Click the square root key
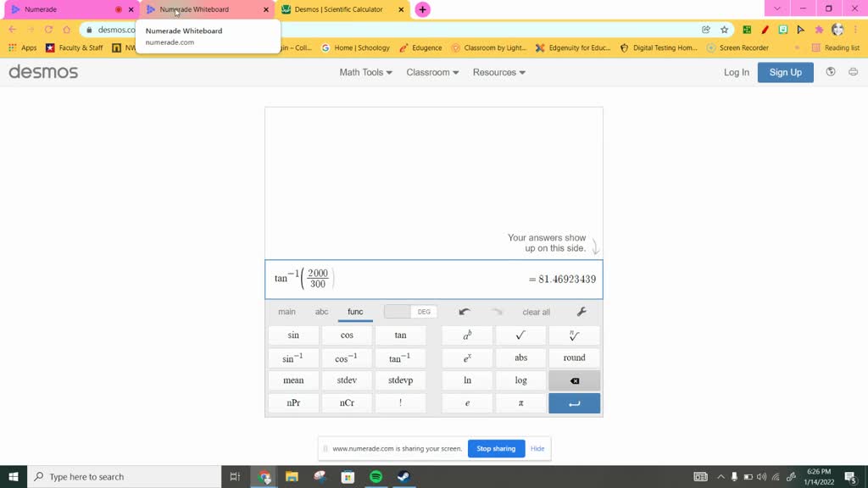Viewport: 868px width, 488px height. point(520,335)
